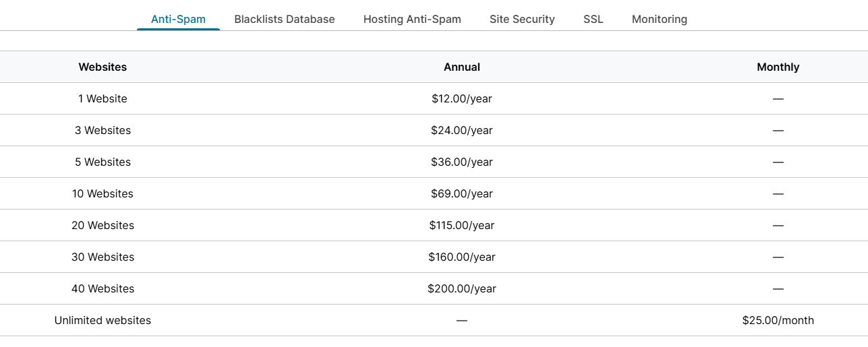Click the $115.00/year price
This screenshot has width=868, height=347.
pos(462,225)
